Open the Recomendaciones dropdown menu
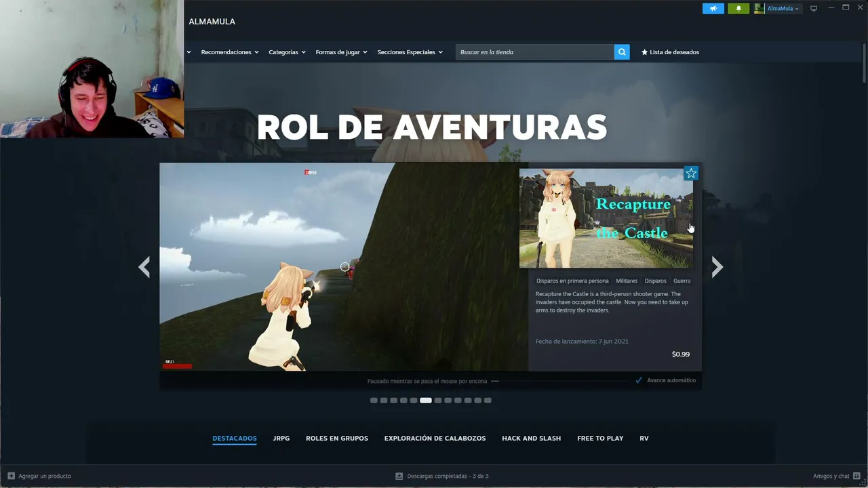868x488 pixels. 230,52
